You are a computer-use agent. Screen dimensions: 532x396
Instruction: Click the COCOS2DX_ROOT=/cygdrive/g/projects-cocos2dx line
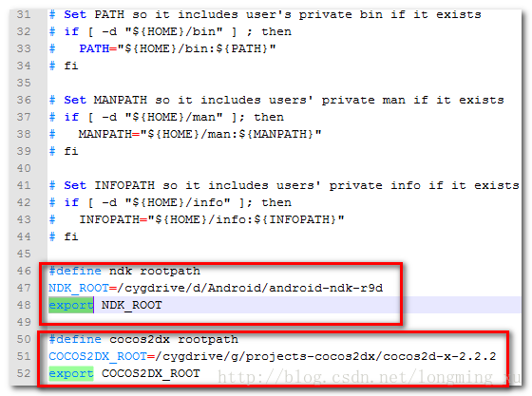(x=273, y=357)
